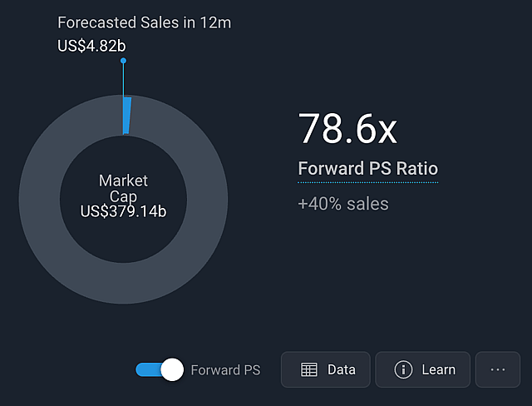Image resolution: width=532 pixels, height=406 pixels.
Task: Click the Learn button text
Action: coord(438,369)
